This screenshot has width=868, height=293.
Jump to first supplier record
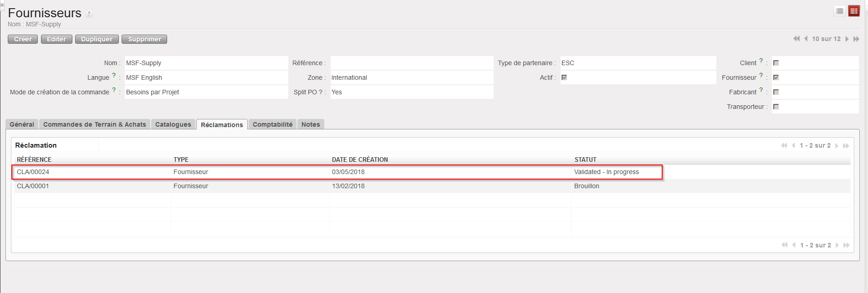tap(797, 39)
